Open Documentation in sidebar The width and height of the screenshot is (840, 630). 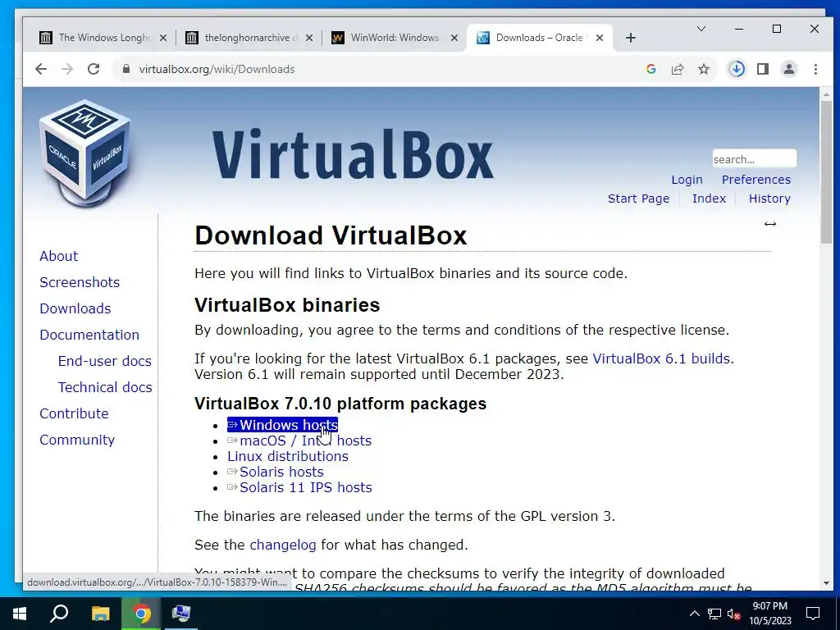pyautogui.click(x=89, y=335)
